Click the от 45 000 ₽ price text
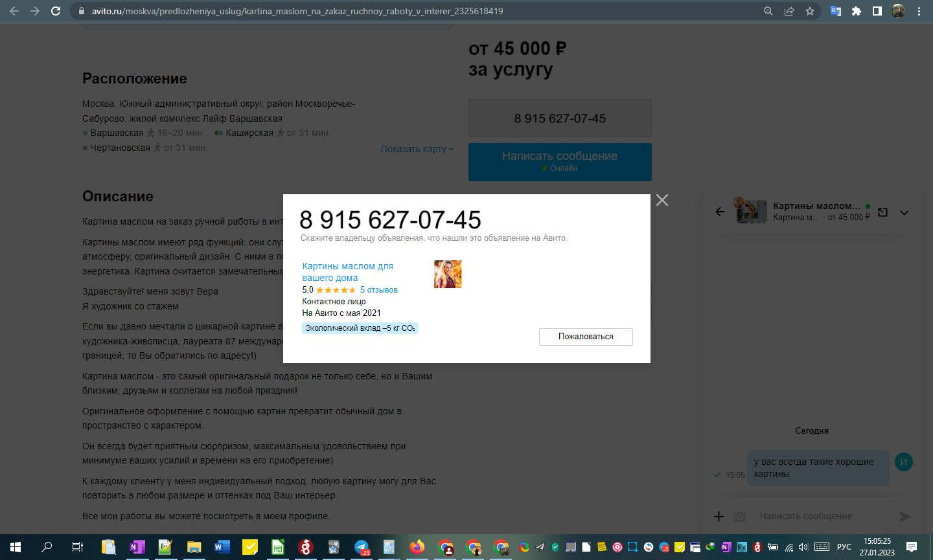933x560 pixels. [x=517, y=49]
